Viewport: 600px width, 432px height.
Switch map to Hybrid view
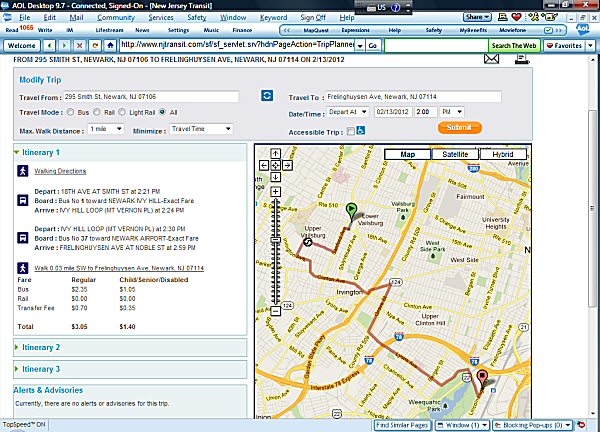(x=503, y=154)
